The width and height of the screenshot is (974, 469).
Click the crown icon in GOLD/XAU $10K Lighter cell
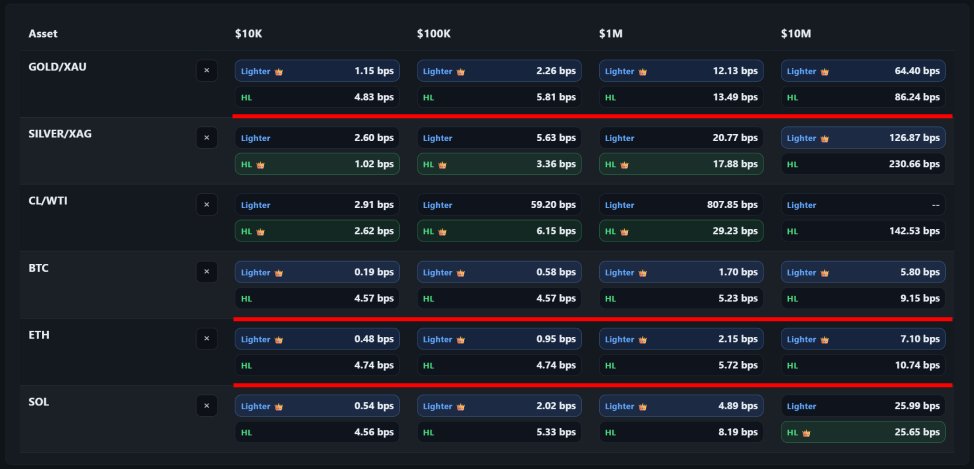coord(279,71)
